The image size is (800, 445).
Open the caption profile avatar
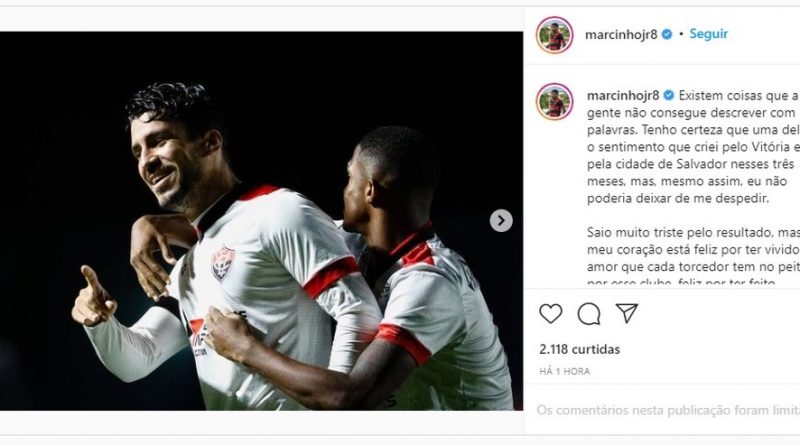[555, 102]
